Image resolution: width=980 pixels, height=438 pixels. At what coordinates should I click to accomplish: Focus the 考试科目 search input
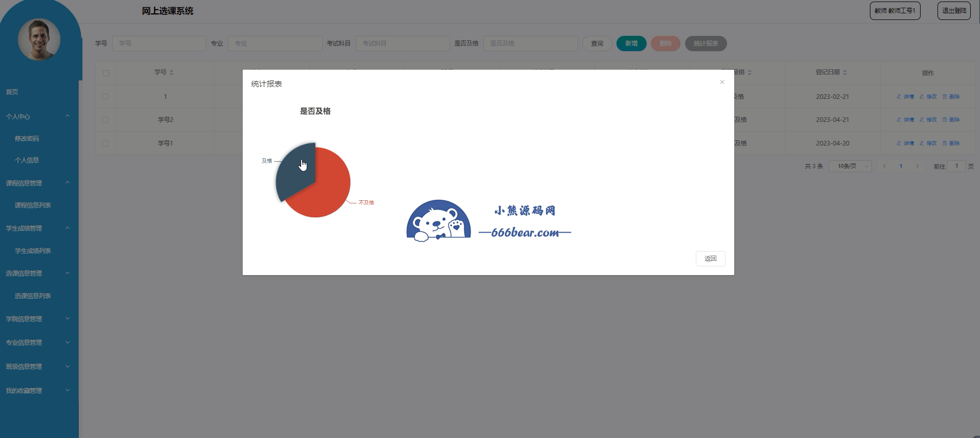click(x=403, y=44)
